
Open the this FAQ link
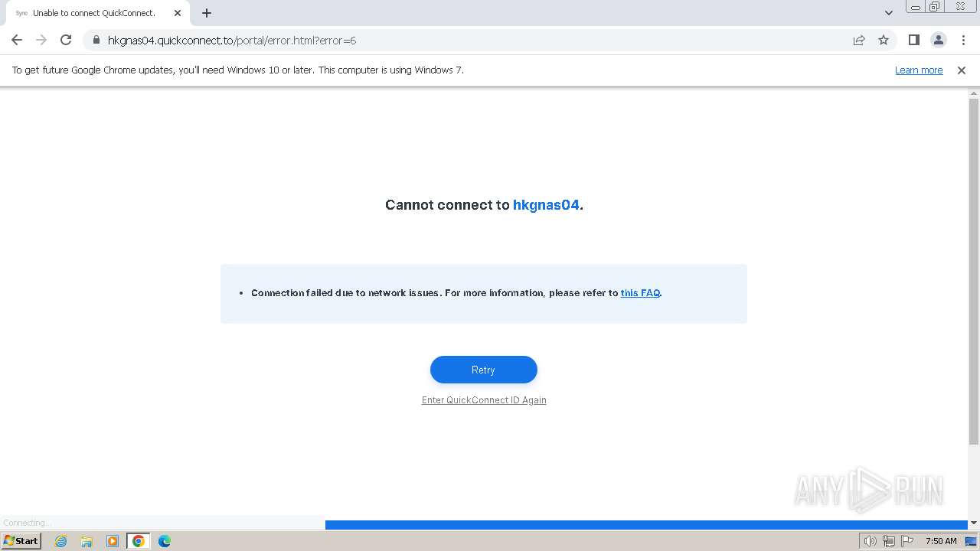[x=640, y=292]
